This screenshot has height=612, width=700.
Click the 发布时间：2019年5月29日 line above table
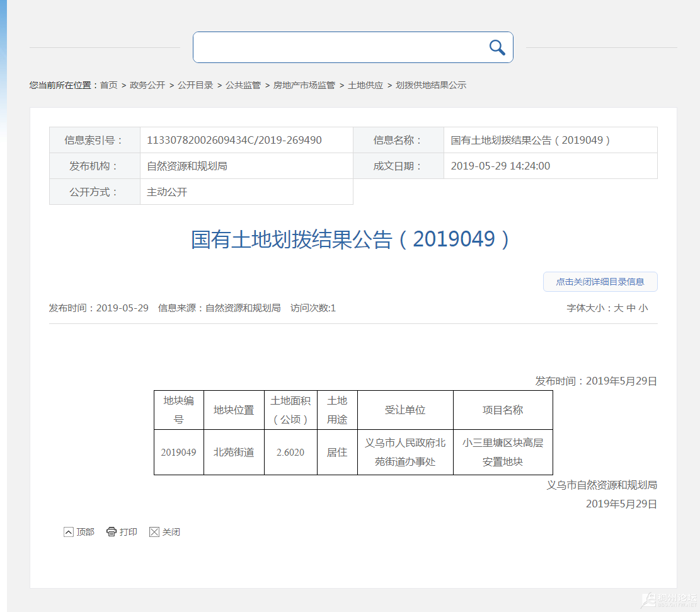[x=596, y=381]
